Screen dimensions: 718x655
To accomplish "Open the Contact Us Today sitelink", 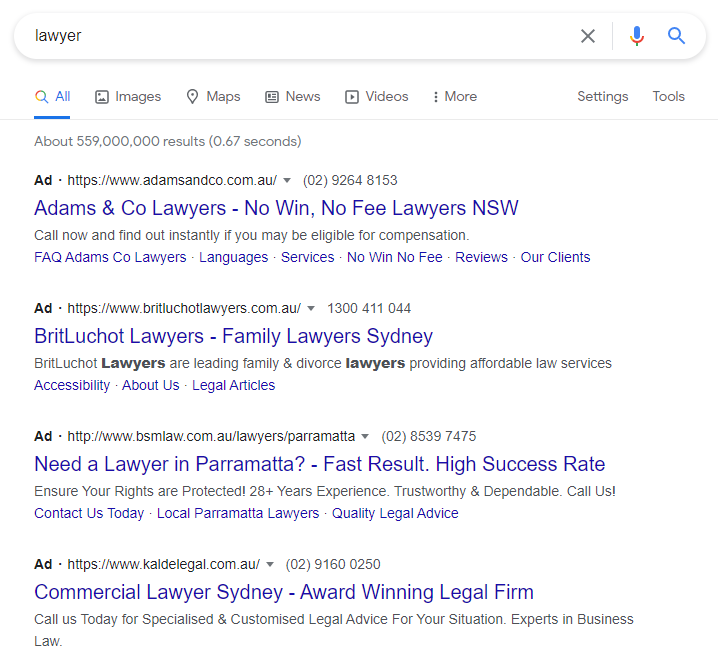I will point(89,513).
